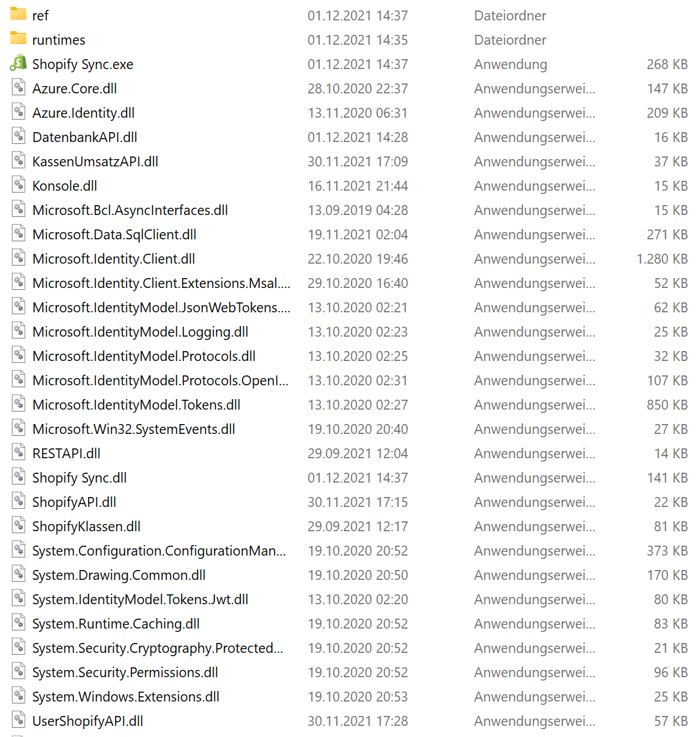
Task: Select the Microsoft.IdentityModel.Tokens.dll file name
Action: (x=136, y=405)
